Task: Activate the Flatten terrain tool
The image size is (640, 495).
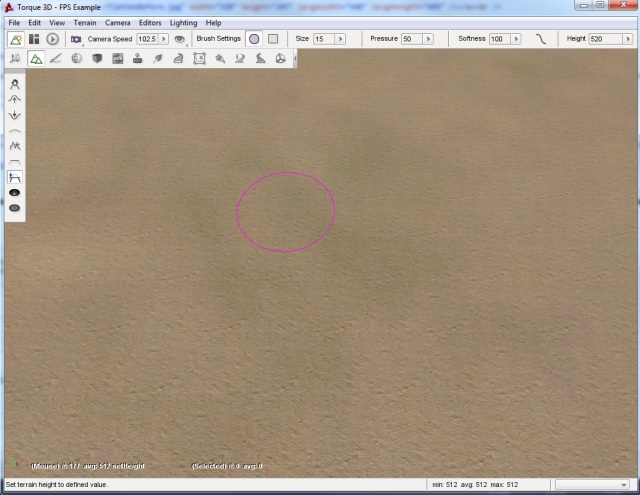Action: click(x=15, y=162)
